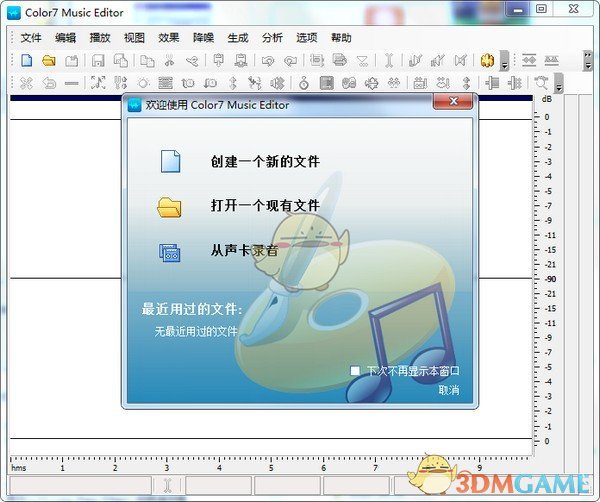Viewport: 600px width, 502px height.
Task: Open the 选项 menu
Action: click(x=307, y=37)
